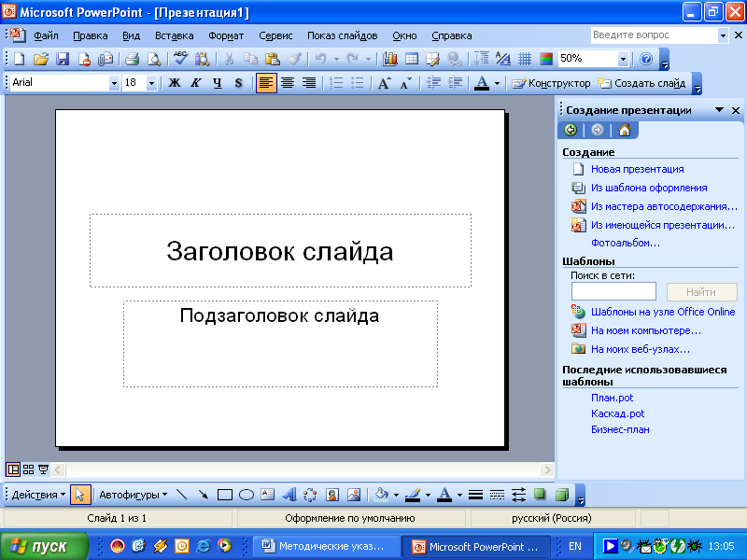Image resolution: width=747 pixels, height=560 pixels.
Task: Click the Format Painter brush icon
Action: 294,59
